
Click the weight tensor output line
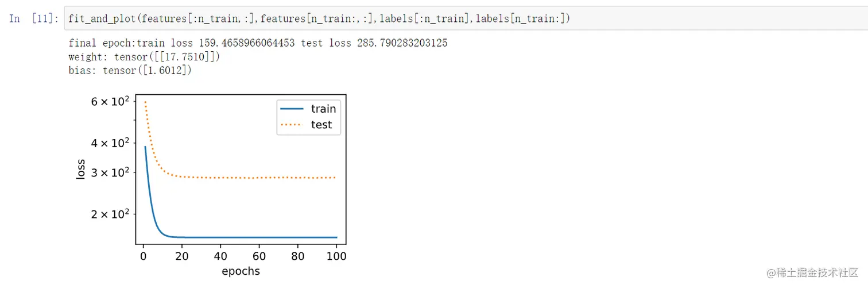pos(144,57)
